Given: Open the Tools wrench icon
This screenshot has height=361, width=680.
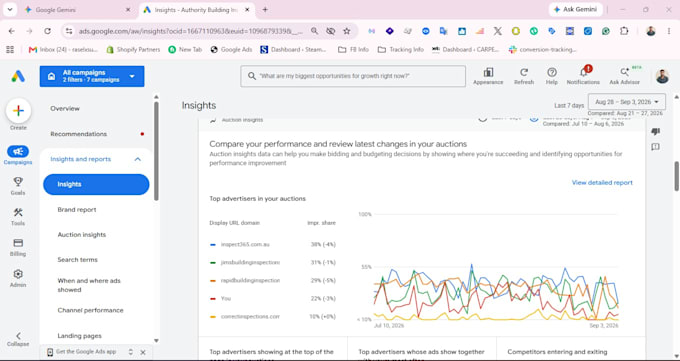Looking at the screenshot, I should [18, 212].
